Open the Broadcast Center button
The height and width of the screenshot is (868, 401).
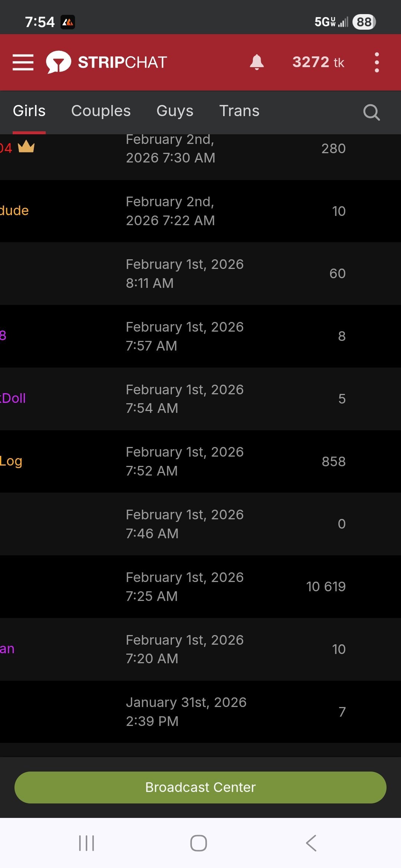[x=200, y=787]
